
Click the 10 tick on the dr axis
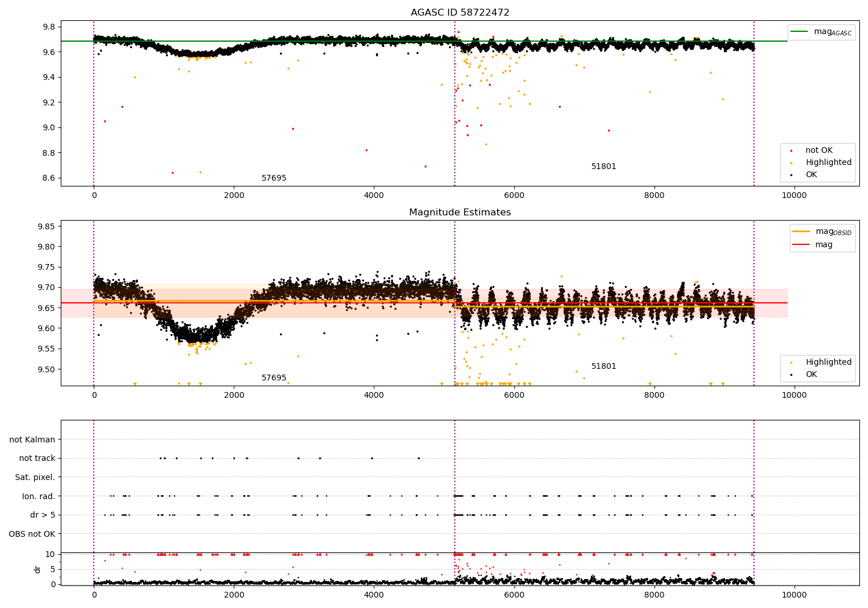pyautogui.click(x=50, y=554)
